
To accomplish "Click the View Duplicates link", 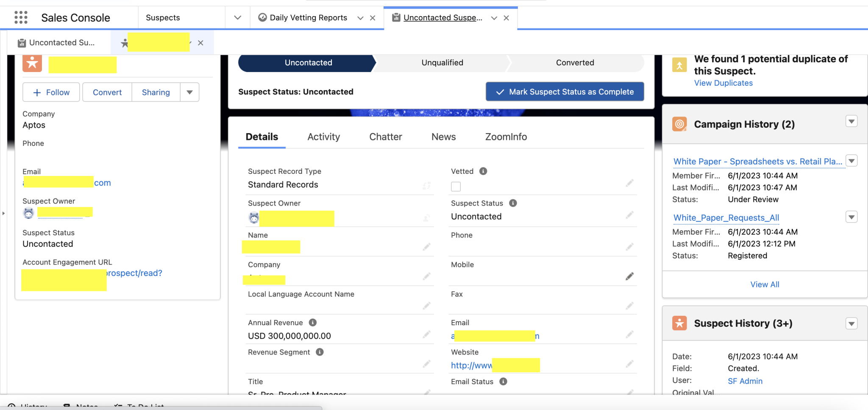I will [723, 83].
